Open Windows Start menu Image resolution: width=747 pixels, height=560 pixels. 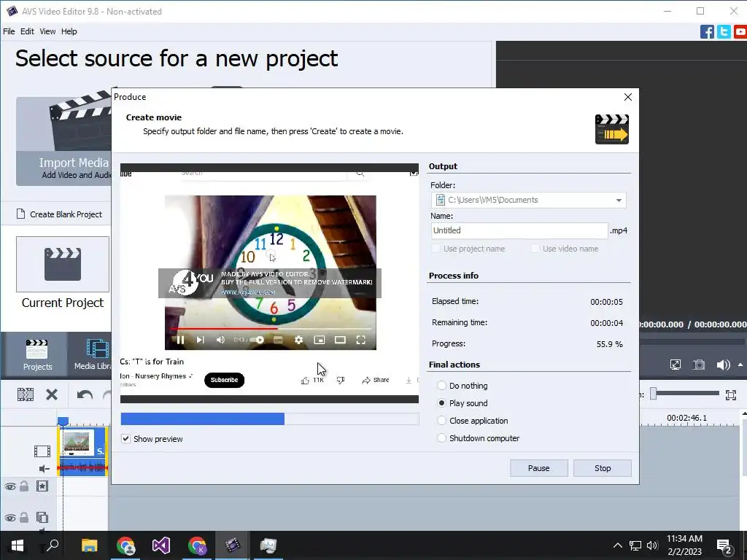click(18, 545)
